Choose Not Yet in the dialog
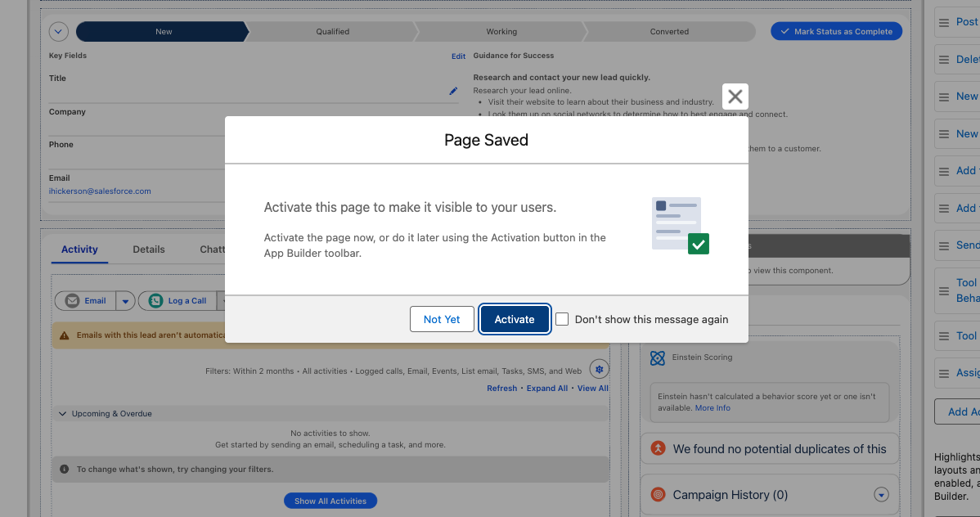The width and height of the screenshot is (980, 517). coord(442,320)
